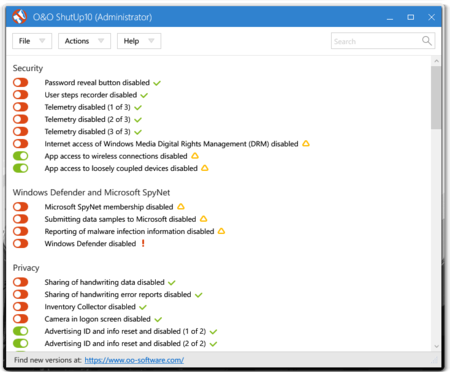Click green checkmark beside Telemetry disabled (3 of 3)
Viewport: 450px width, 376px height.
(138, 132)
